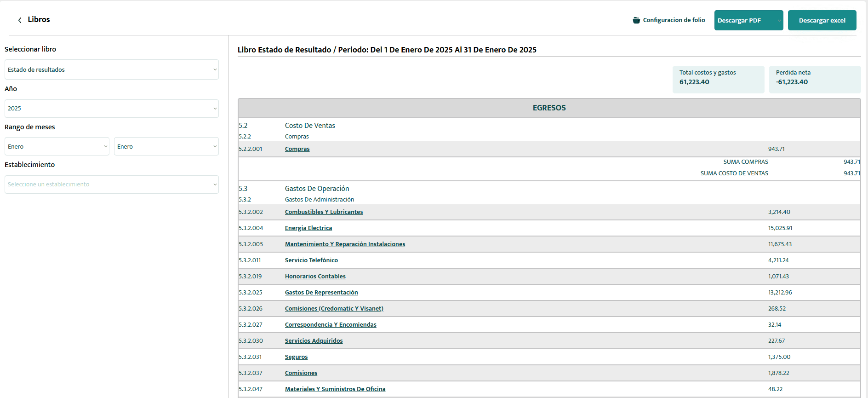Open Mantenimiento Y Reparación Instalaciones link
The width and height of the screenshot is (868, 398).
coord(345,244)
